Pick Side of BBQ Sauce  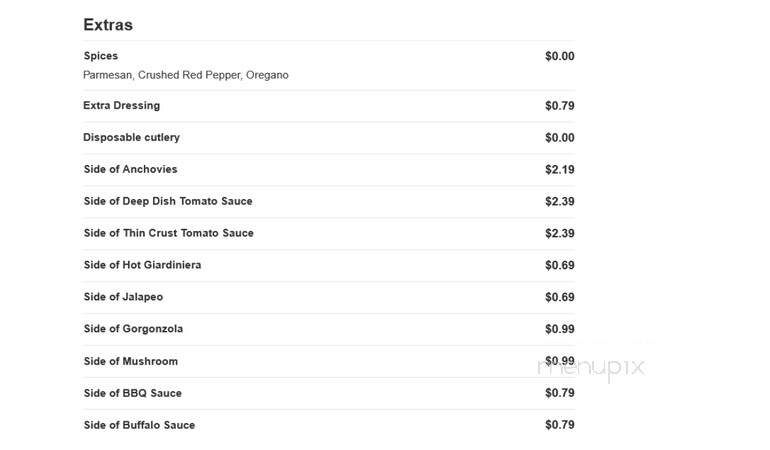329,393
